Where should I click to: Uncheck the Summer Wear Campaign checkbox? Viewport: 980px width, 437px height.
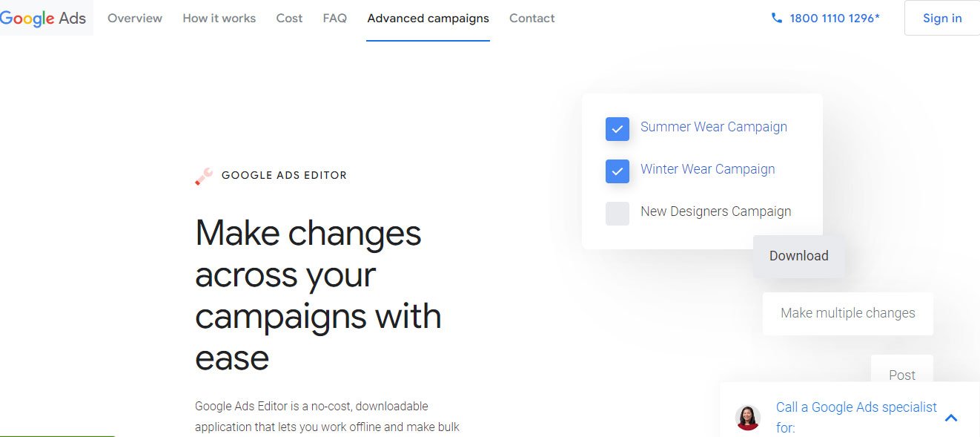click(617, 128)
